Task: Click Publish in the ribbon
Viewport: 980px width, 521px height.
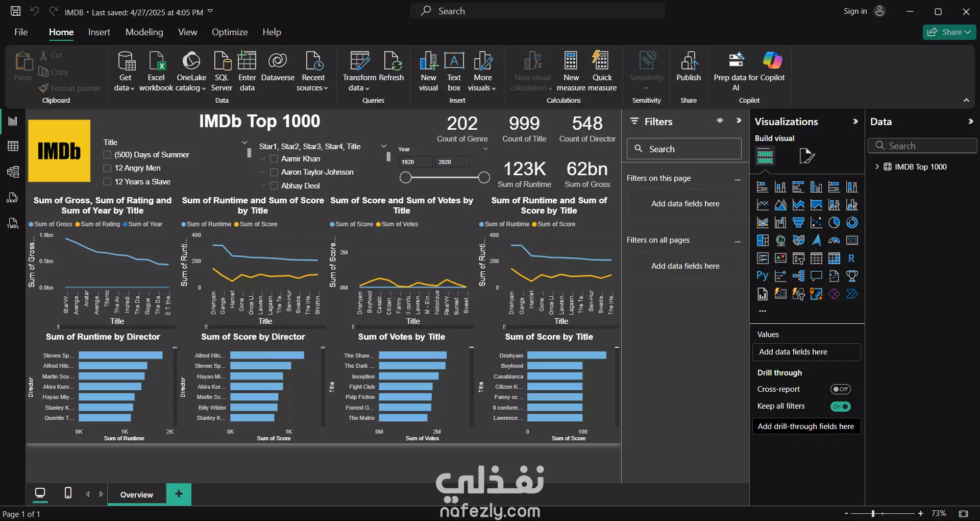Action: click(689, 67)
